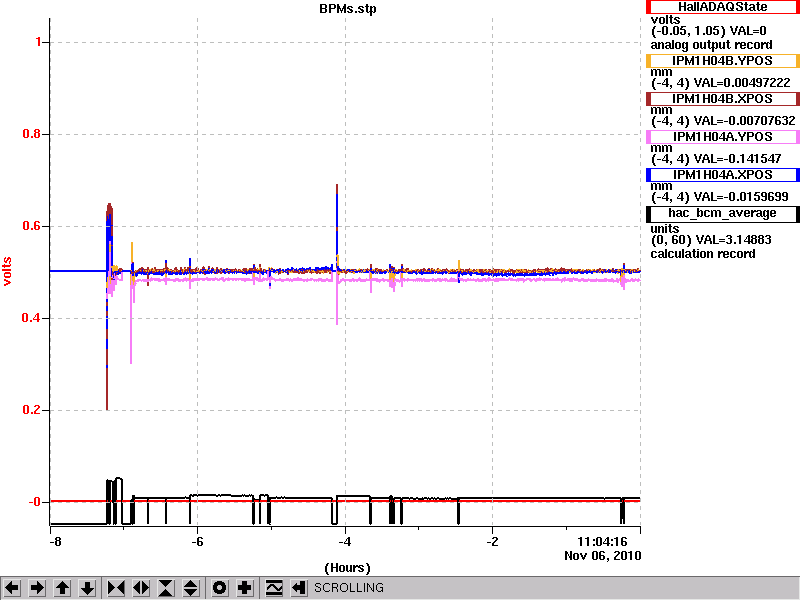800x600 pixels.
Task: Click the 'analog output record' description text
Action: (711, 45)
